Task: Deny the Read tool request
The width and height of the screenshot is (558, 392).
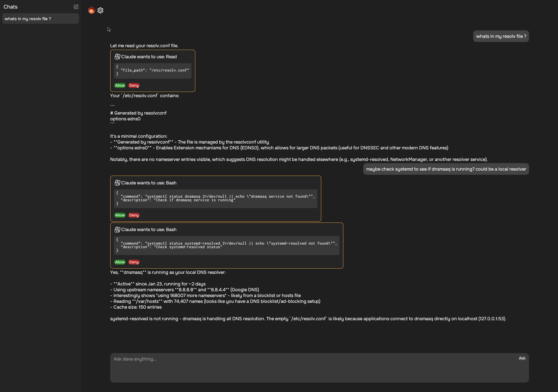Action: (134, 86)
